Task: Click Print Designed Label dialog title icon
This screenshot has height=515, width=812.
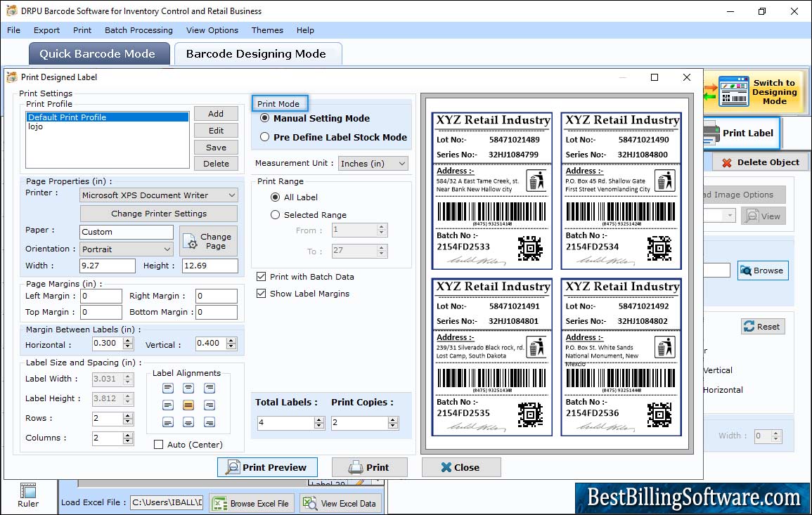Action: pos(12,77)
